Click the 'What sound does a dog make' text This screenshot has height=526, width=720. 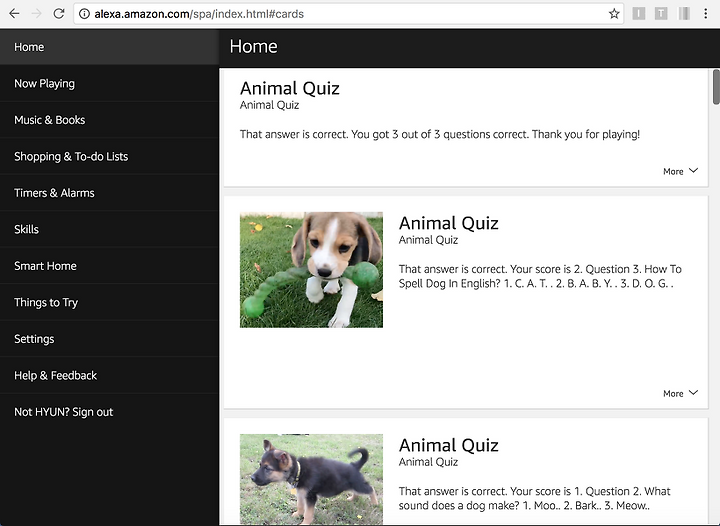[x=534, y=498]
